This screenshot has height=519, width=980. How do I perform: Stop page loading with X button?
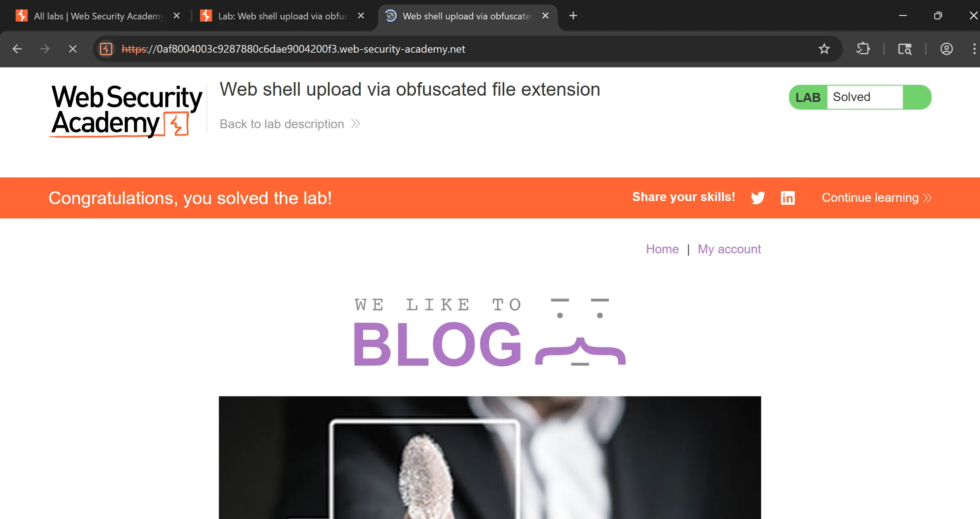(x=72, y=49)
